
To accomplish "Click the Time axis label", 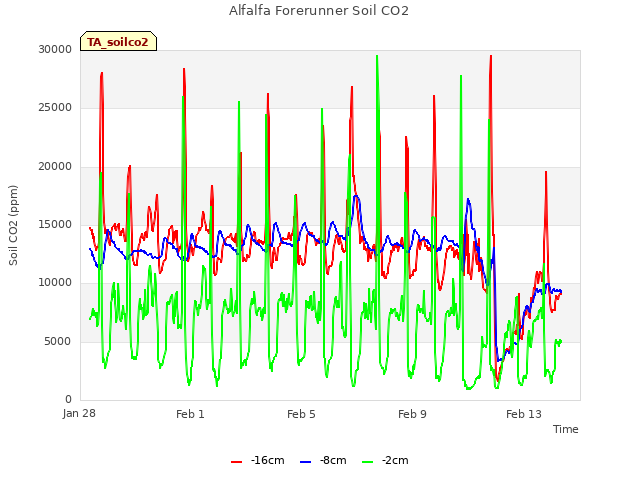I will point(566,429).
